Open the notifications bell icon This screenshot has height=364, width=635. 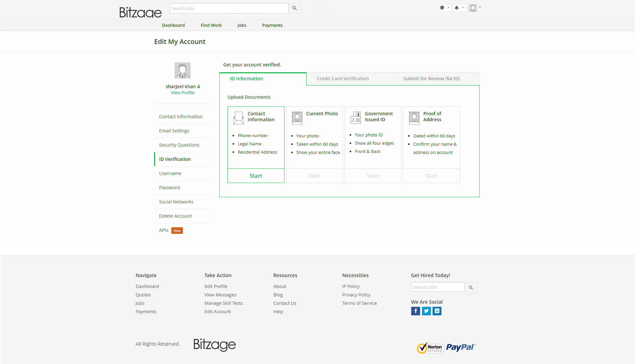(x=457, y=8)
